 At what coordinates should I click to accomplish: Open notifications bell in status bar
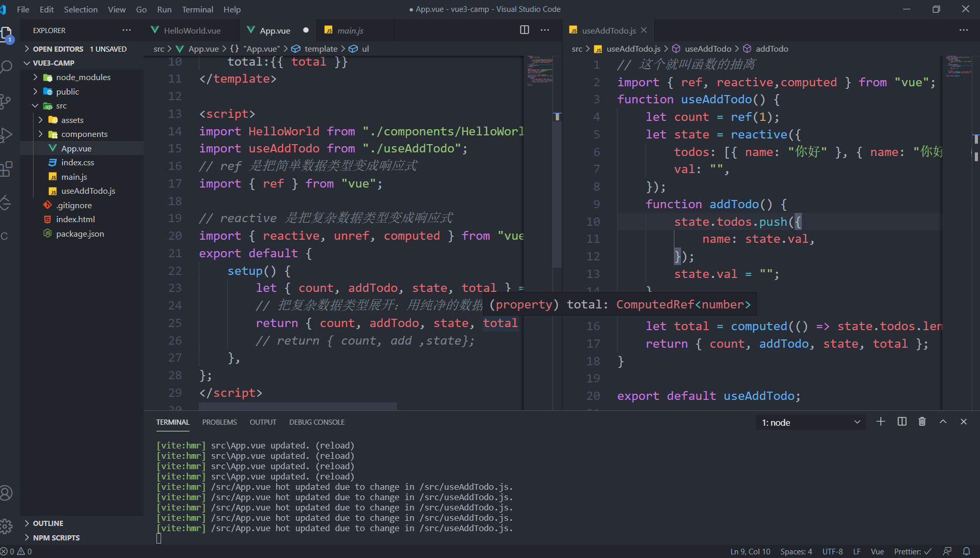[x=967, y=551]
